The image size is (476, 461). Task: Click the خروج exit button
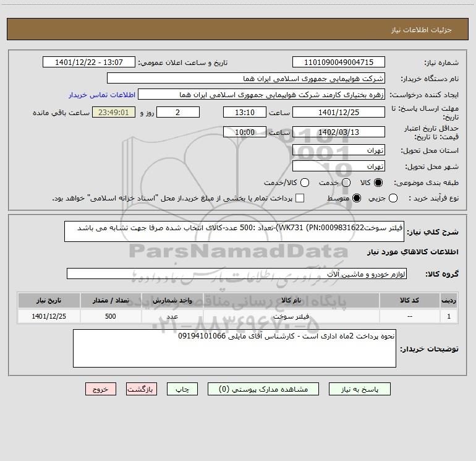[101, 389]
